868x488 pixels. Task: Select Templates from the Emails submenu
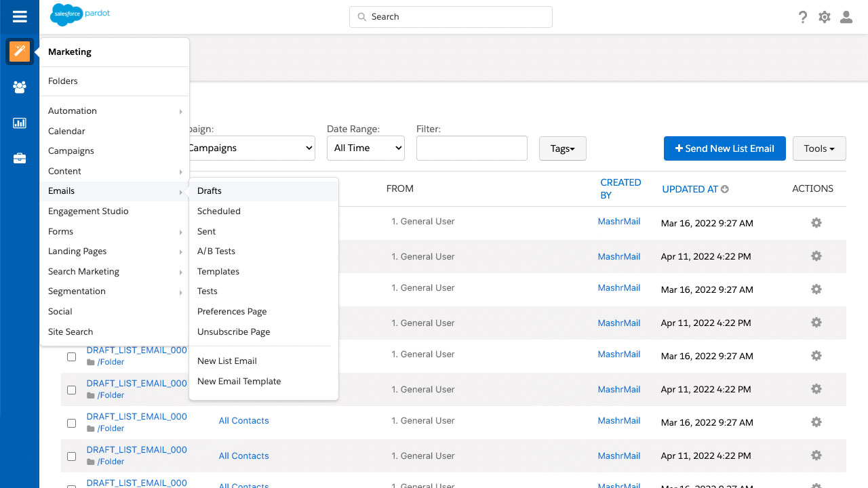(x=218, y=271)
